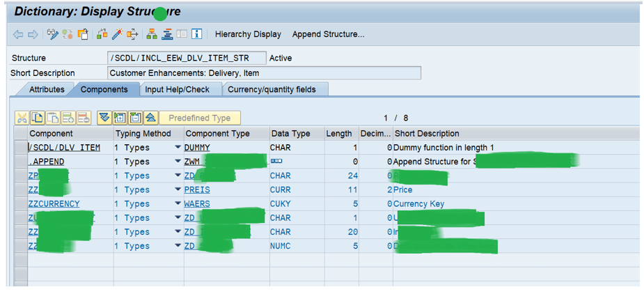Click the Hierarchy Display button
This screenshot has width=644, height=294.
coord(248,35)
